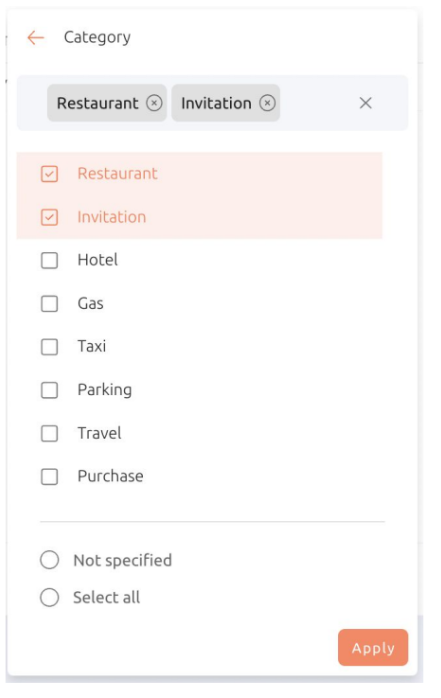Click the Invitation tag in selection field
441x698 pixels.
[216, 103]
